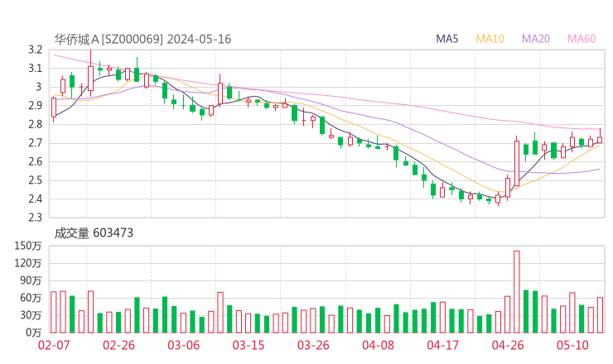This screenshot has width=613, height=364.
Task: Click the 120万 volume axis label
Action: pos(28,263)
